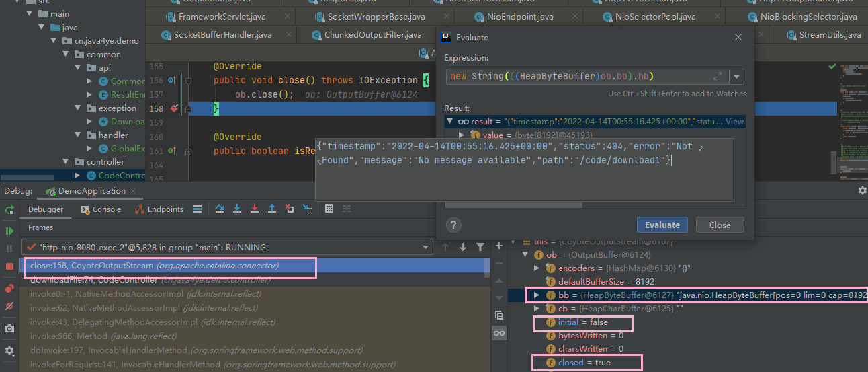Click the View link next to result
Screen dimensions: 868x372
click(x=734, y=122)
